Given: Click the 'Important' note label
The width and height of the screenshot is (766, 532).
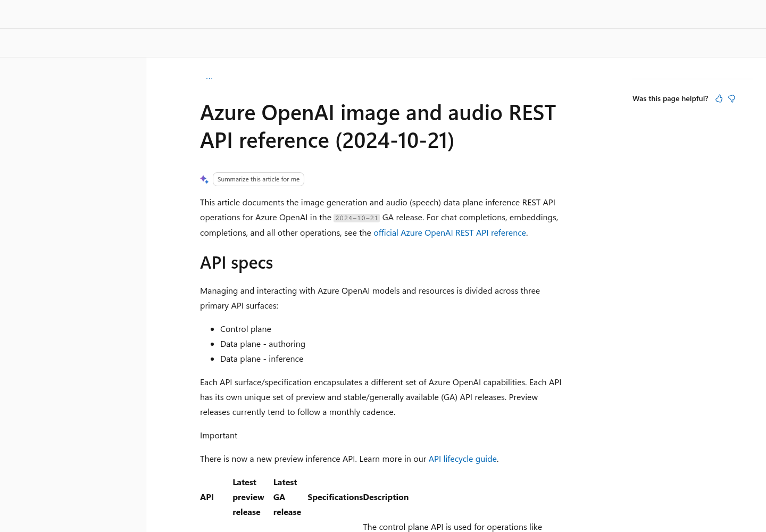Looking at the screenshot, I should click(x=219, y=435).
